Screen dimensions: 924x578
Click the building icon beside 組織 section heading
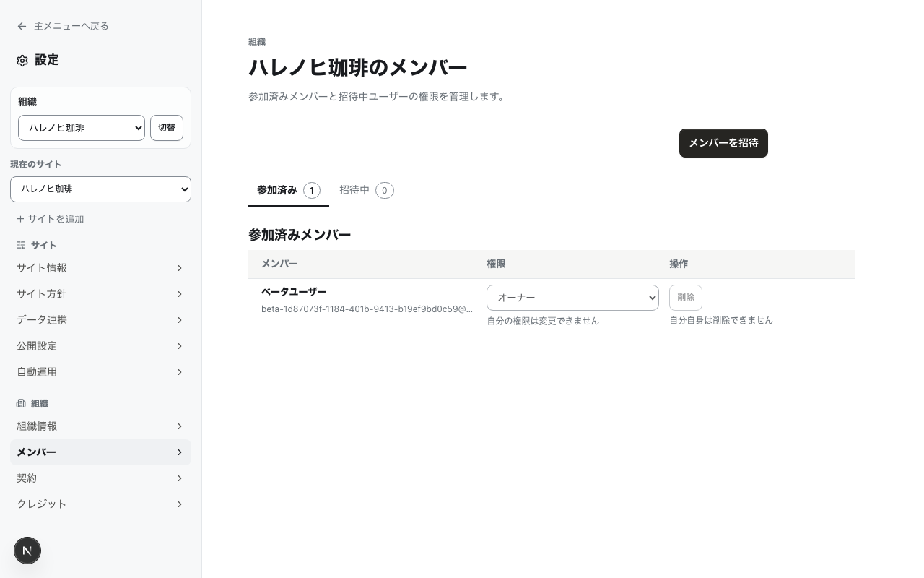(21, 404)
